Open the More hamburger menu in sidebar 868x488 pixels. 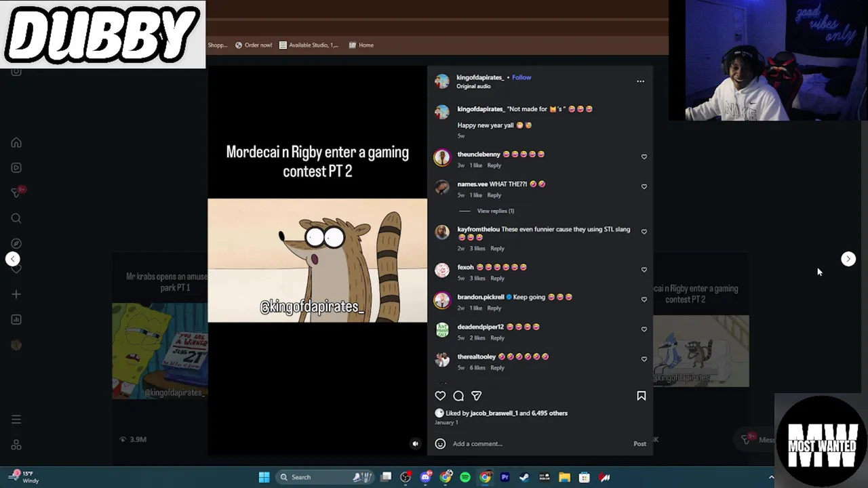click(16, 420)
